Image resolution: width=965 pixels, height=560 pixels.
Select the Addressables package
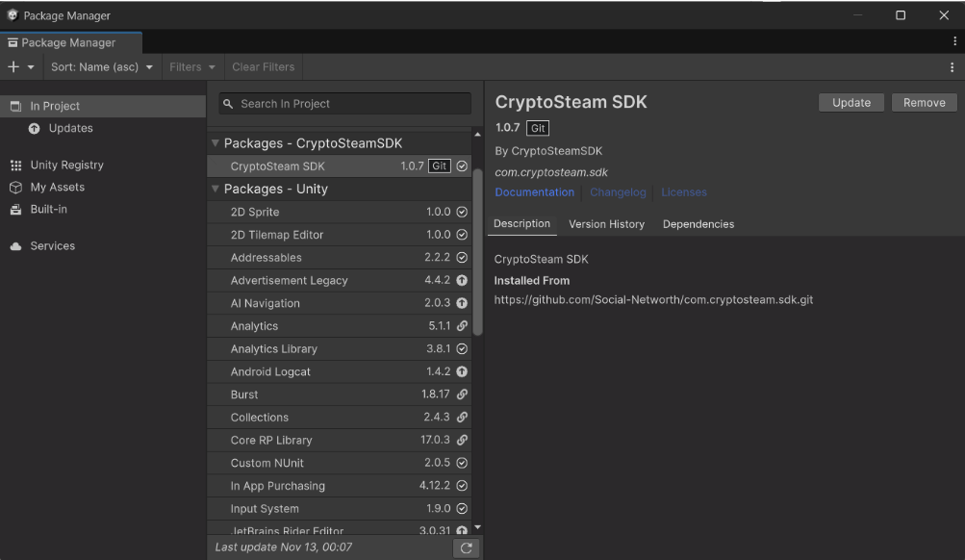pos(340,257)
